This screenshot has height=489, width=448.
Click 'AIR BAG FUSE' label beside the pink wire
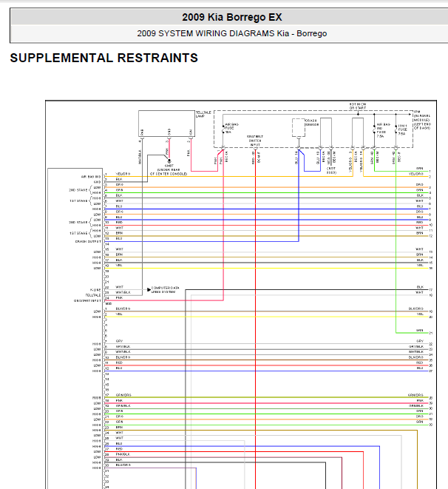point(231,128)
